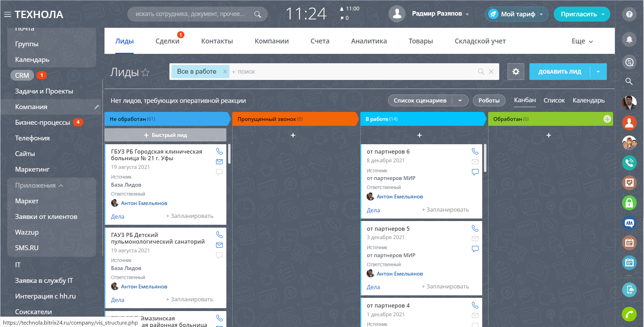Click the Быстрый лид button

pos(165,135)
